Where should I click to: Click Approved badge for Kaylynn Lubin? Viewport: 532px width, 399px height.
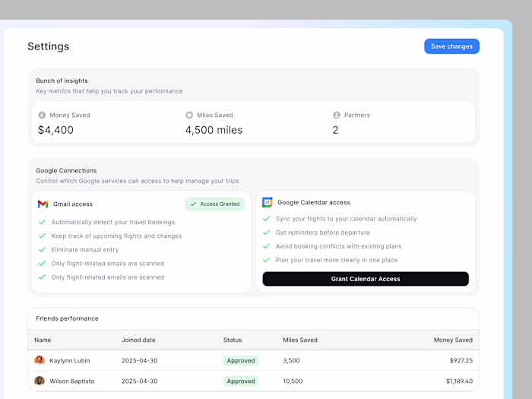(x=241, y=360)
